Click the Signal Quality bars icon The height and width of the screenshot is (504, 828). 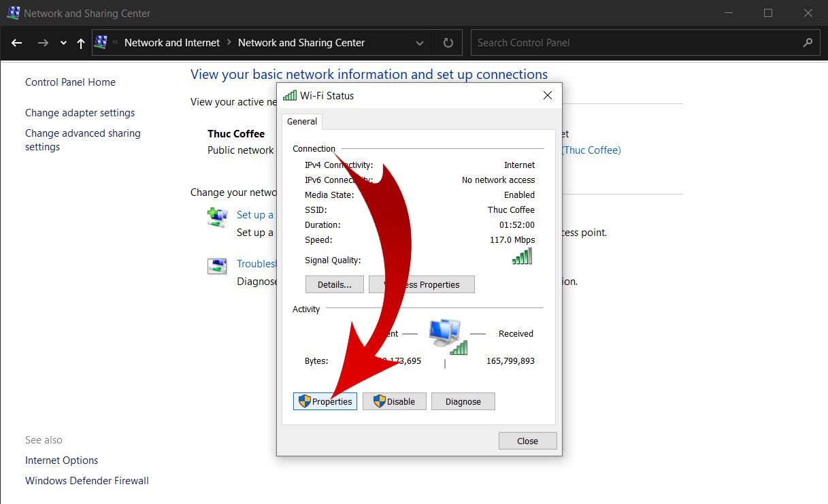(523, 256)
